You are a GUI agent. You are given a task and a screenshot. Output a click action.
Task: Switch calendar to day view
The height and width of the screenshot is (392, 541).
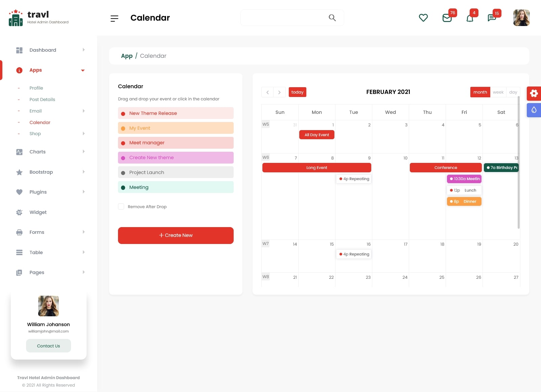click(513, 92)
